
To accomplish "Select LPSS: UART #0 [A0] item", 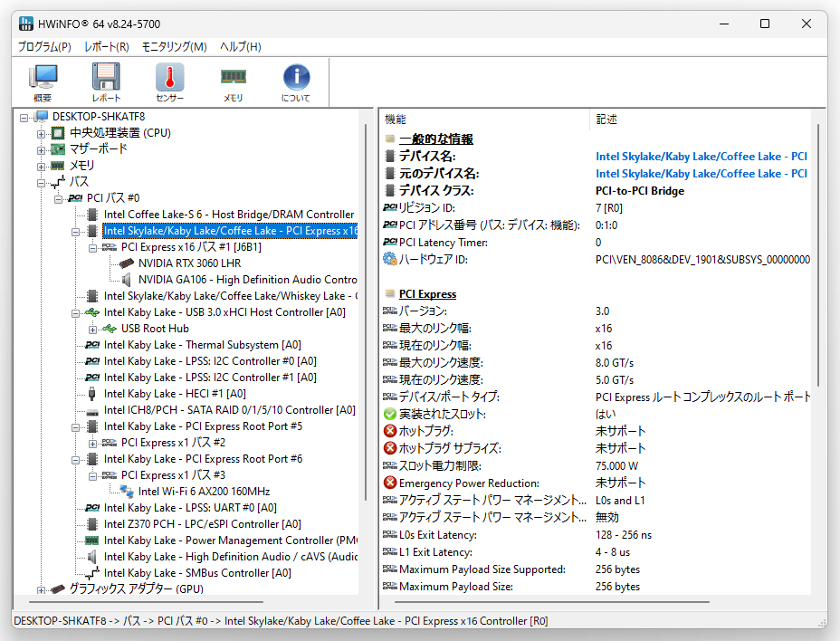I will pyautogui.click(x=190, y=508).
